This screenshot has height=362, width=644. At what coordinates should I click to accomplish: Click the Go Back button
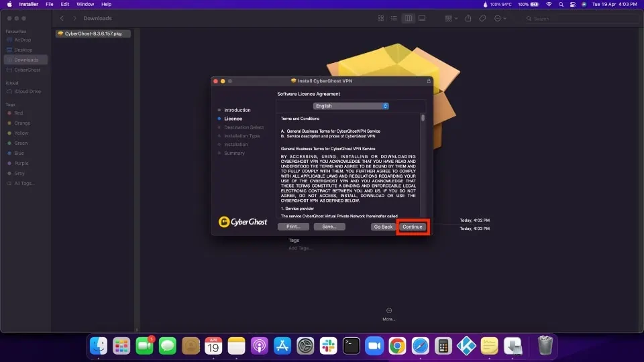tap(383, 227)
